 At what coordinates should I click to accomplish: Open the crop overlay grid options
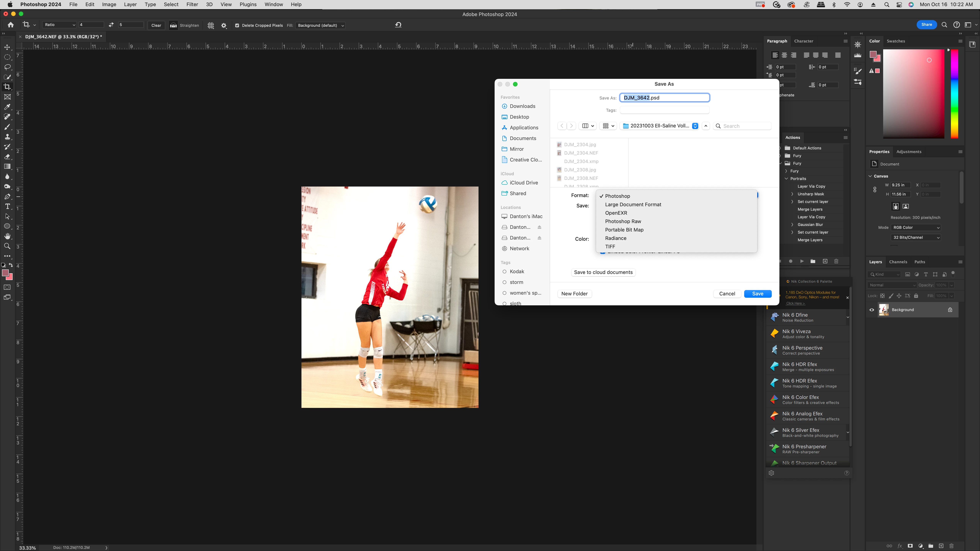click(x=211, y=25)
